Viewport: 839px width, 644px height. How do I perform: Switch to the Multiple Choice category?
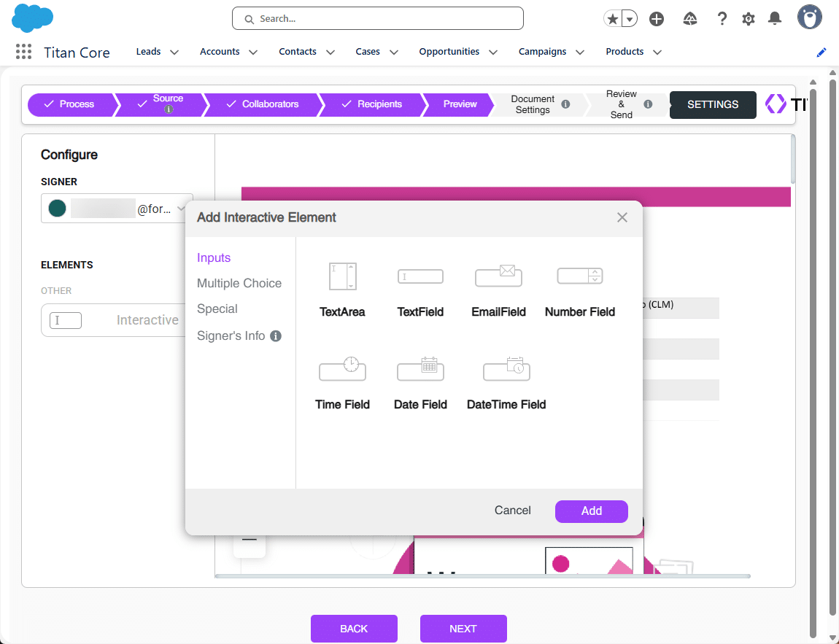point(239,283)
